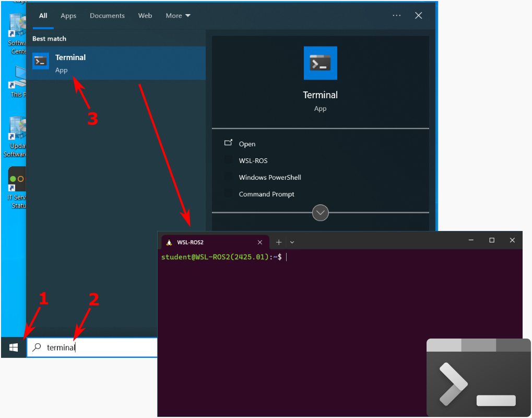Click the search magnifier icon in taskbar

pyautogui.click(x=37, y=347)
